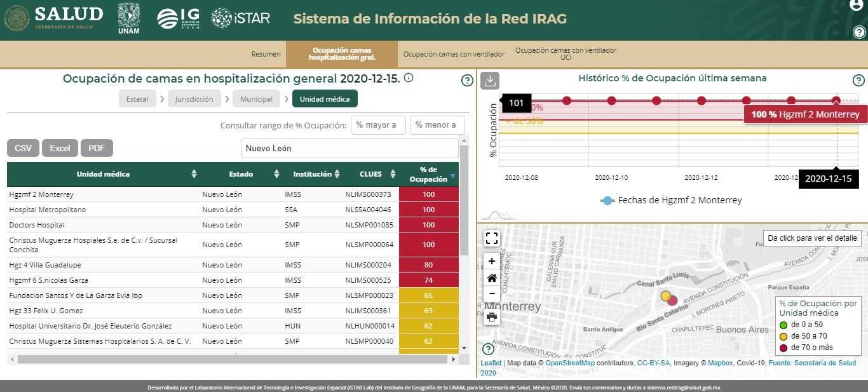Toggle Fechas de Hgzmf 2 Monterrey legend series

670,200
